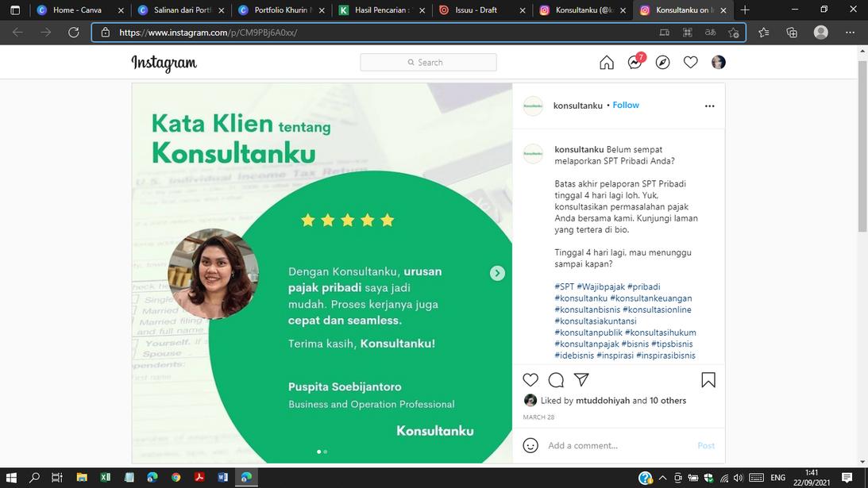Viewport: 868px width, 488px height.
Task: Click the Instagram logo
Action: coord(164,63)
